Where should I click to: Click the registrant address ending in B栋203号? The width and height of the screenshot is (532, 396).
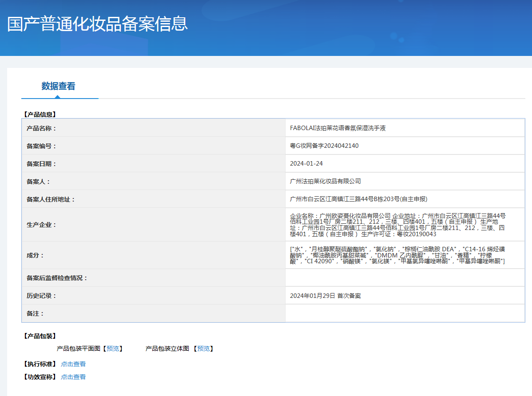point(358,199)
